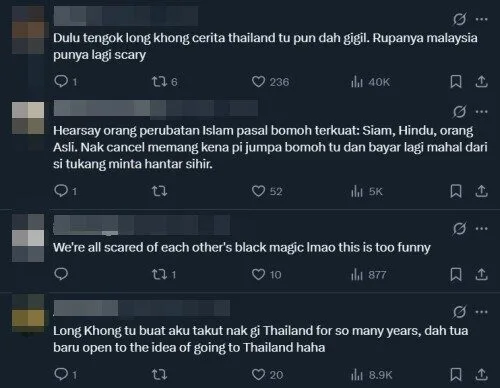Open the blurred username on bomoh terkuat tweet
This screenshot has width=500, height=388.
[156, 108]
